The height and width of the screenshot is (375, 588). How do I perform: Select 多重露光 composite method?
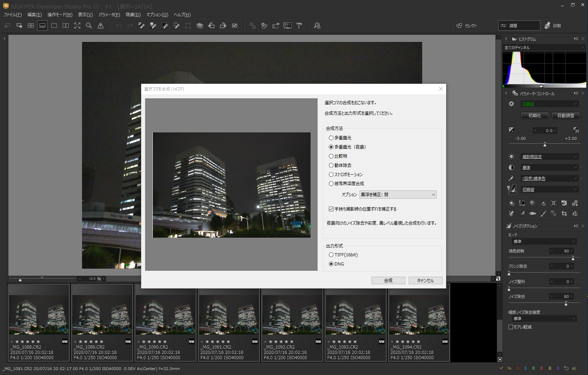coord(340,138)
